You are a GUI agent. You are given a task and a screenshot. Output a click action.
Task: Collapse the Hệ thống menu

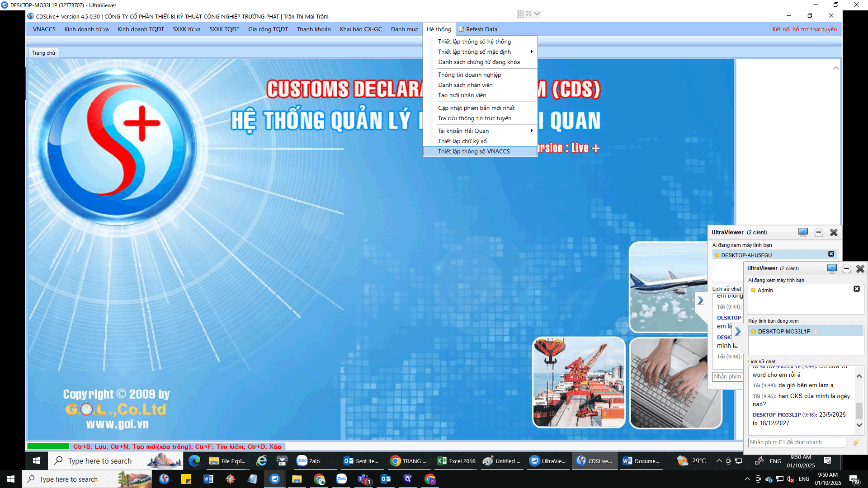coord(439,29)
